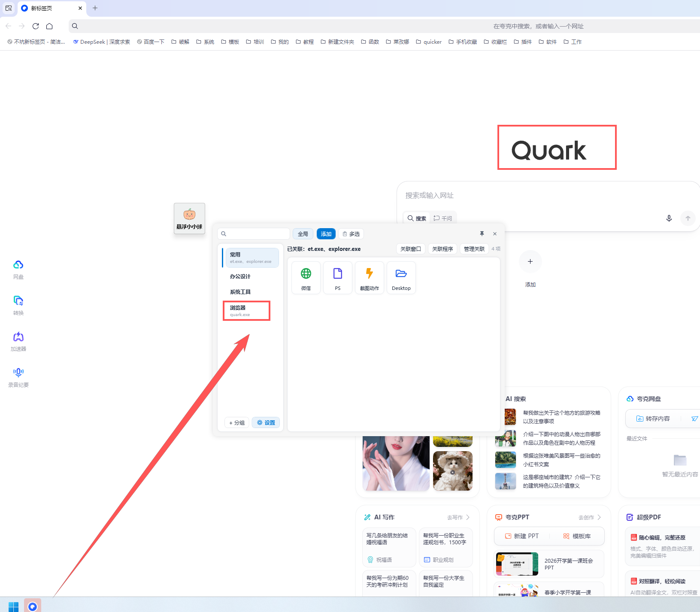Click the Windows Start button
Viewport: 700px width, 612px height.
coord(13,606)
